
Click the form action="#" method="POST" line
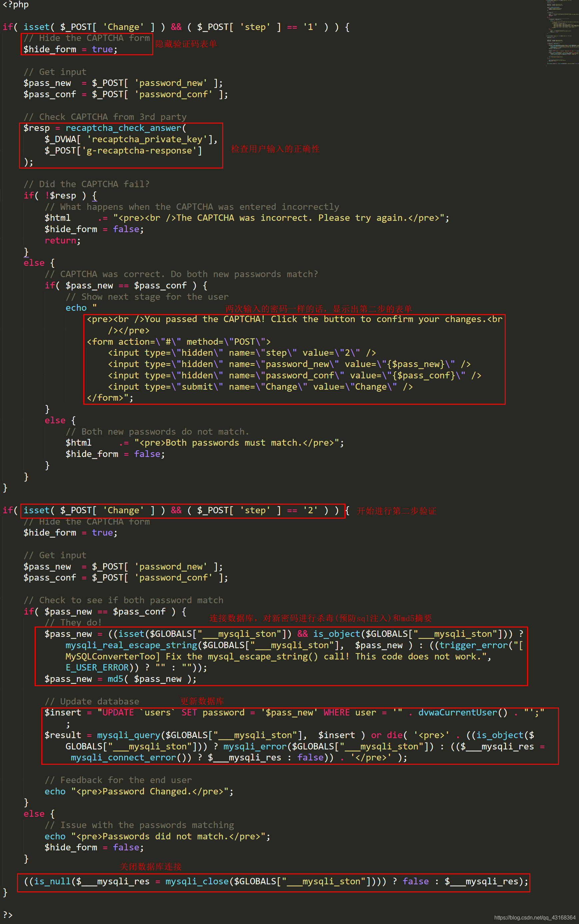[x=179, y=341]
